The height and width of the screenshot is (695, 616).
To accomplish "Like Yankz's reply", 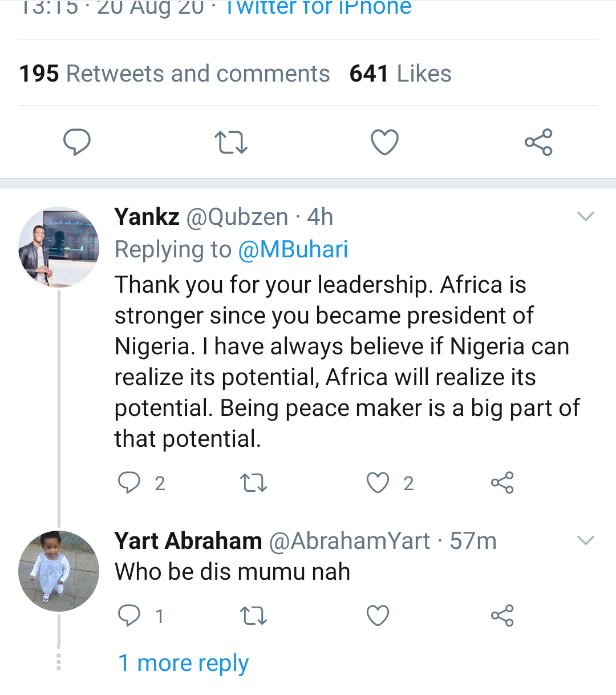I will (x=378, y=483).
